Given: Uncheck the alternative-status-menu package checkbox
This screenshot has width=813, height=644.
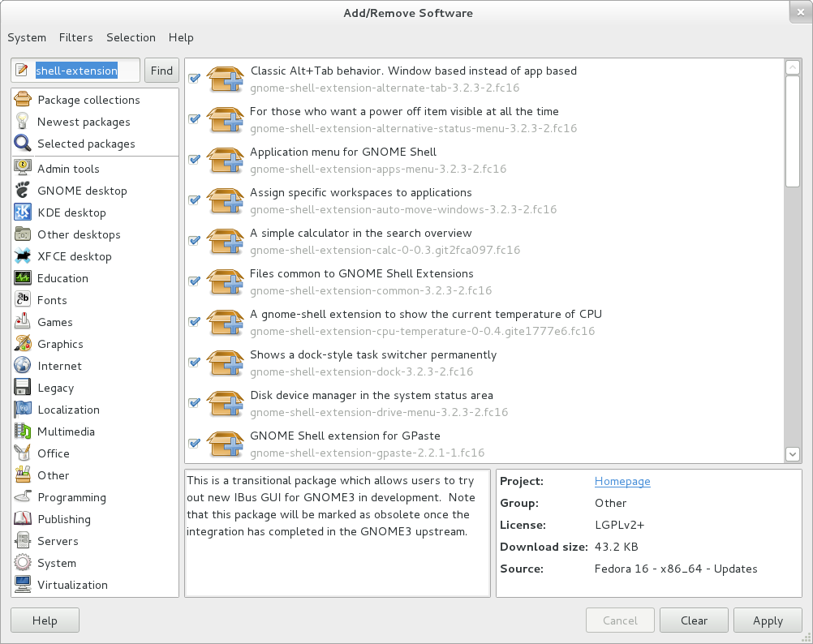Looking at the screenshot, I should tap(195, 118).
